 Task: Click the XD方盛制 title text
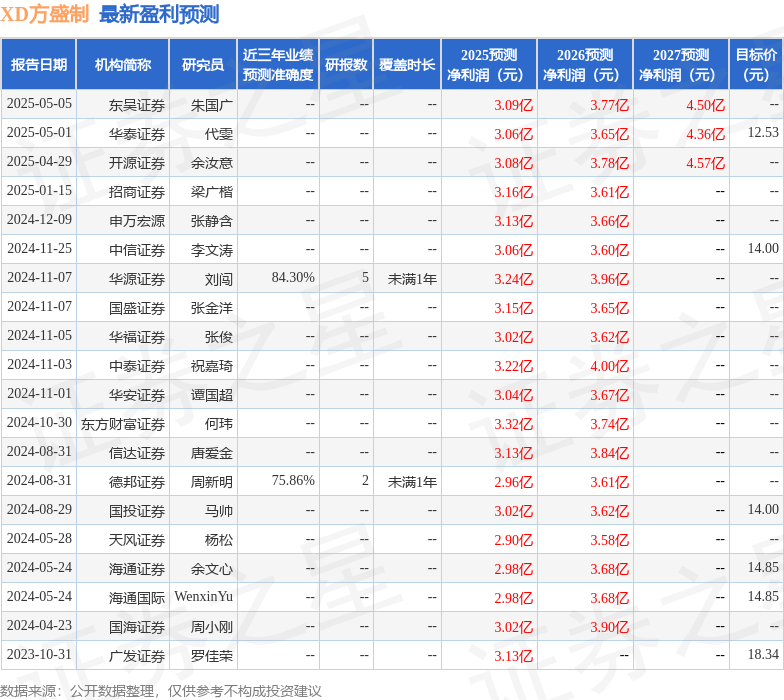tap(44, 14)
